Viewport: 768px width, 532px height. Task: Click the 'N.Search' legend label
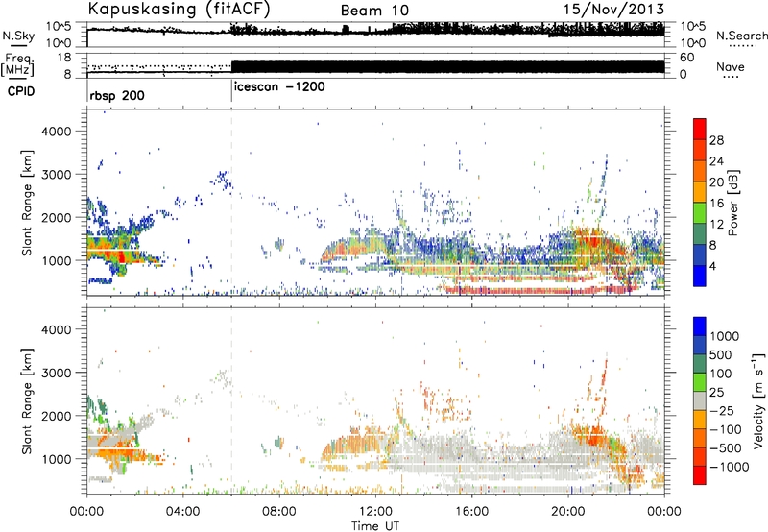coord(741,36)
